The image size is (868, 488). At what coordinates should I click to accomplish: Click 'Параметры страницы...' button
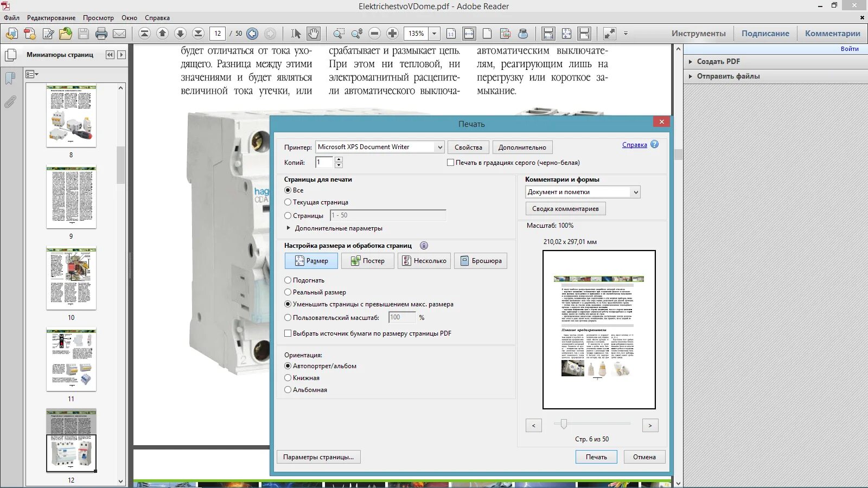click(x=318, y=457)
